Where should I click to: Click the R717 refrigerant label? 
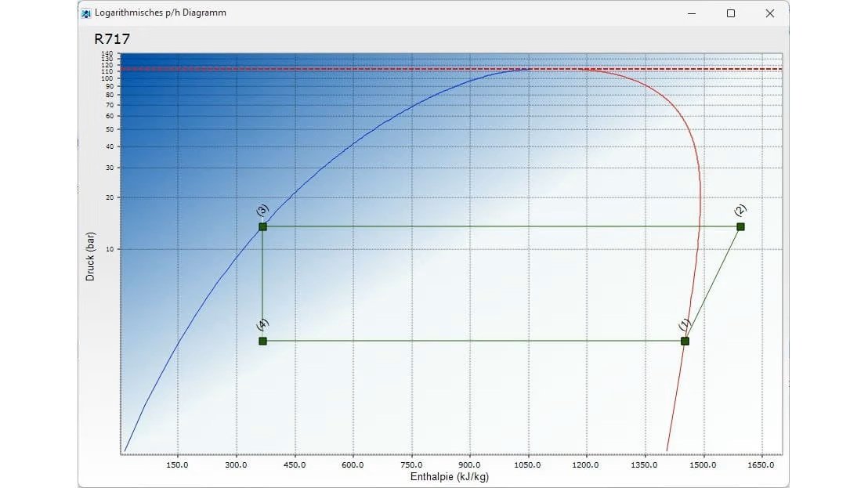pyautogui.click(x=111, y=38)
